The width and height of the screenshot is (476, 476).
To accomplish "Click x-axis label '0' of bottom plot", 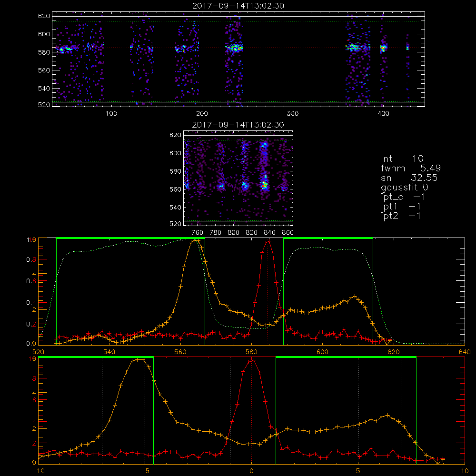I will tap(251, 471).
